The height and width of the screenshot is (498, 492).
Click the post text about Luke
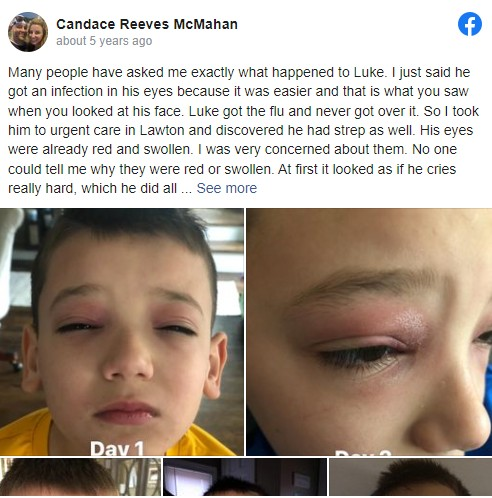(243, 130)
